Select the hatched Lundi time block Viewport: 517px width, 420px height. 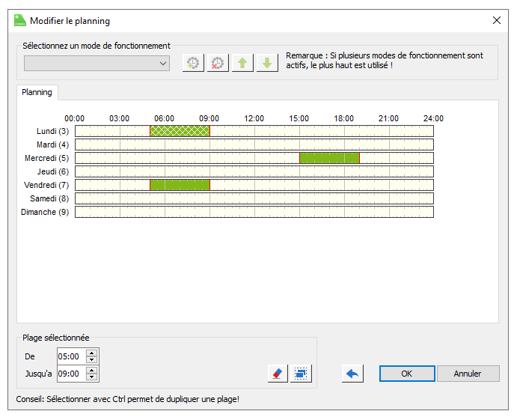coord(180,131)
